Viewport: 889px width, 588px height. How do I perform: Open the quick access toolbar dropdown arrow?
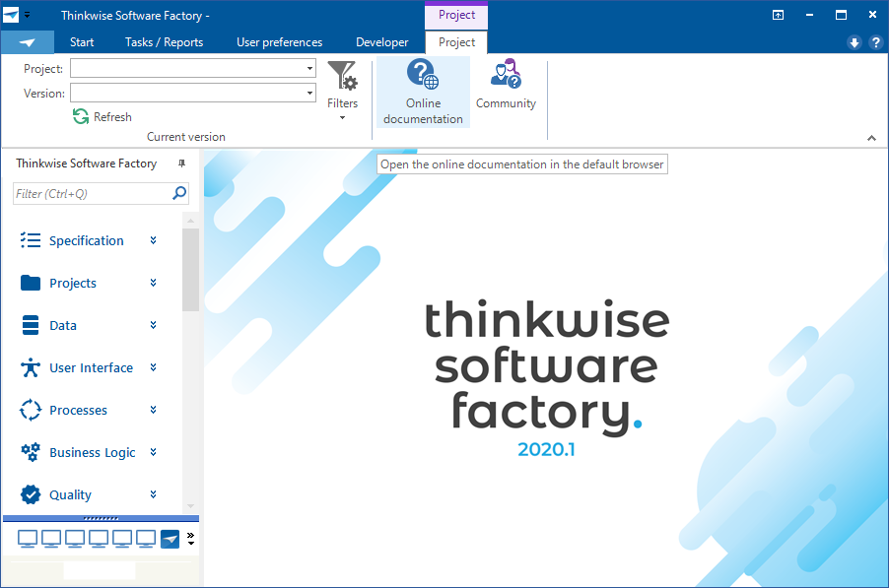tap(27, 16)
